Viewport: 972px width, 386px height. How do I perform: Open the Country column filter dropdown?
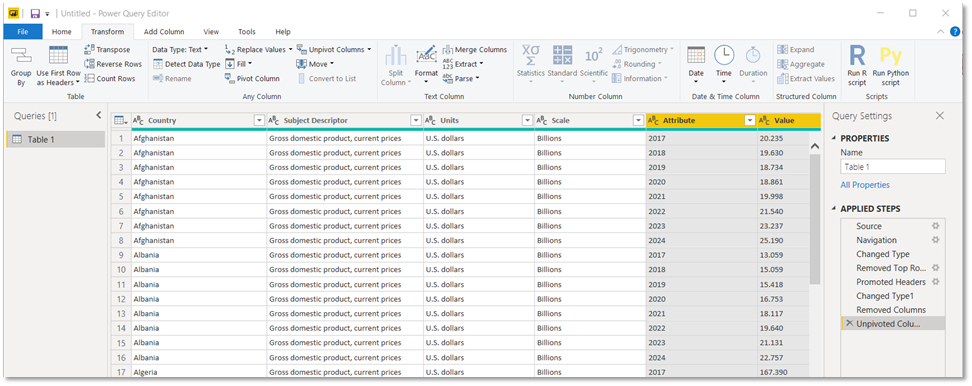pos(259,121)
